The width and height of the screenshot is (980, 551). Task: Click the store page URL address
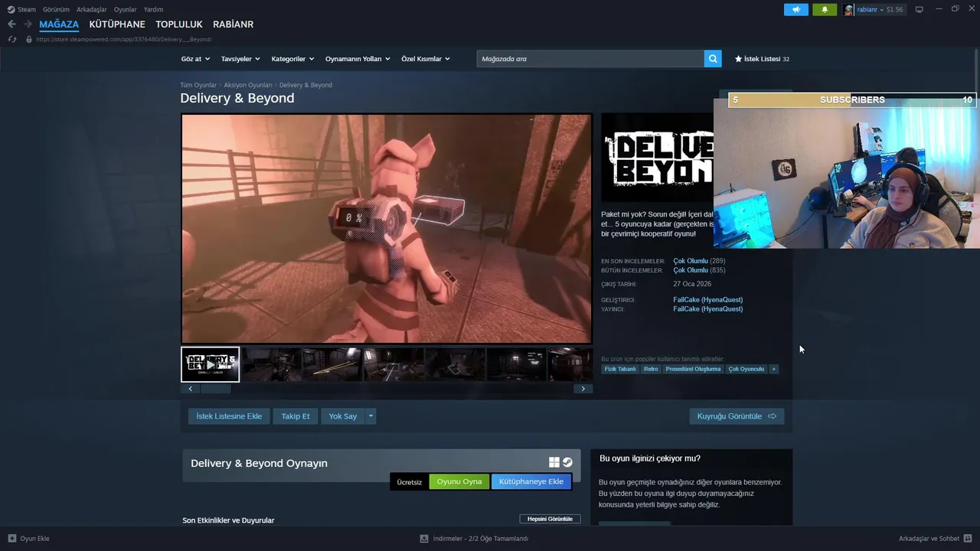(x=124, y=39)
